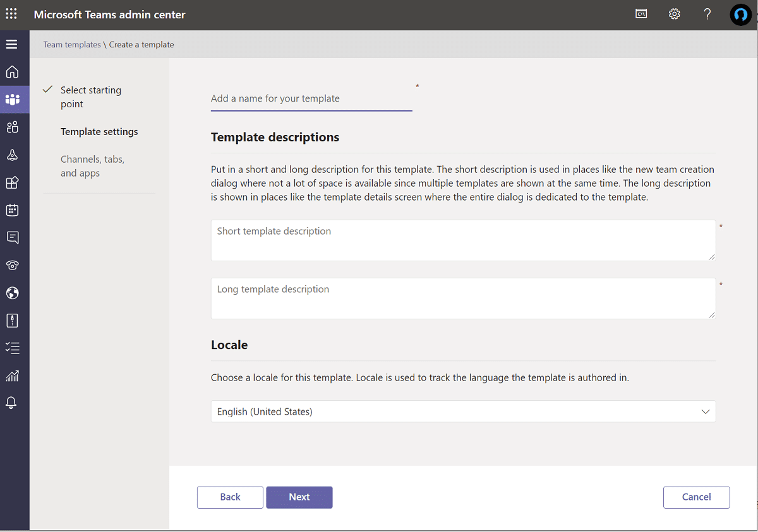Screen dimensions: 758x532
Task: Open the app launcher waffle icon
Action: 11,14
